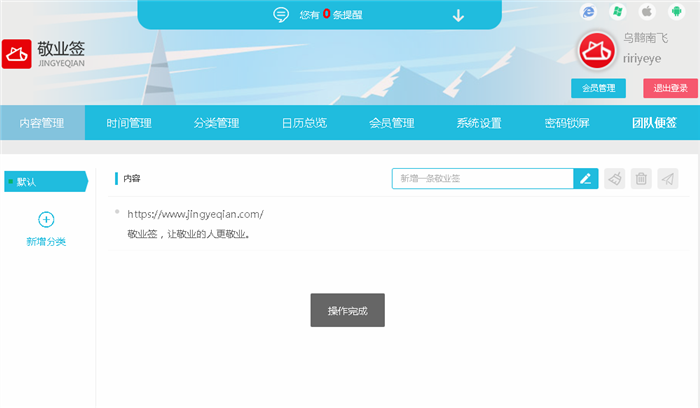700x408 pixels.
Task: Open the 团队便签 tab
Action: click(654, 123)
